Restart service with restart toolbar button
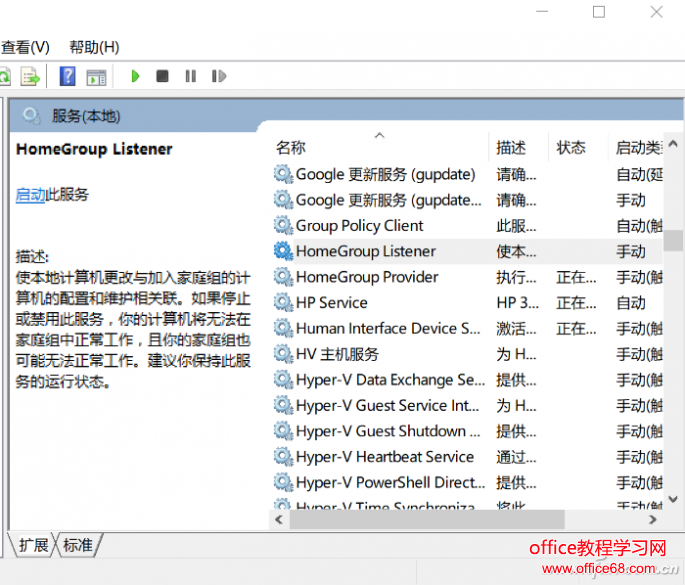Viewport: 685px width, 585px height. pyautogui.click(x=219, y=76)
